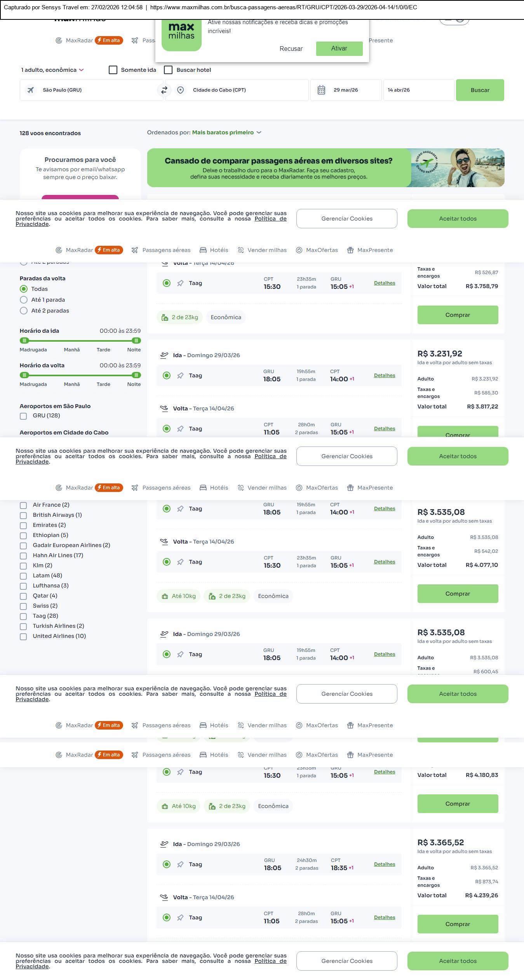The image size is (524, 980).
Task: Open the 1 adulto, econômica passenger dropdown
Action: (x=52, y=70)
